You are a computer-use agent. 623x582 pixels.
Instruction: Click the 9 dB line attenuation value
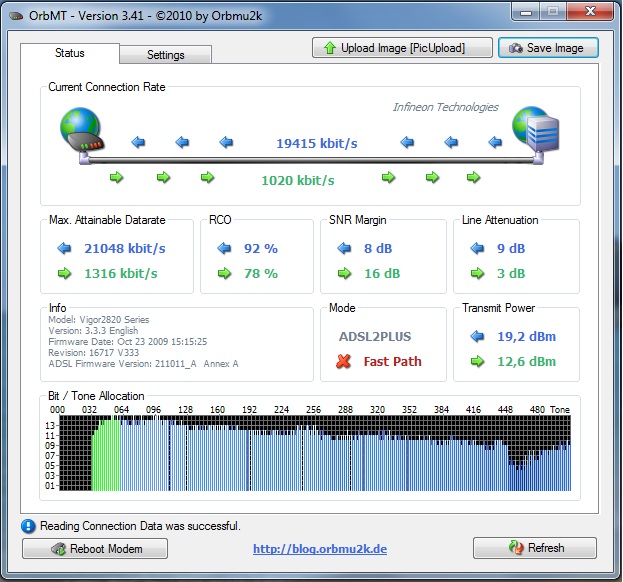pyautogui.click(x=511, y=248)
